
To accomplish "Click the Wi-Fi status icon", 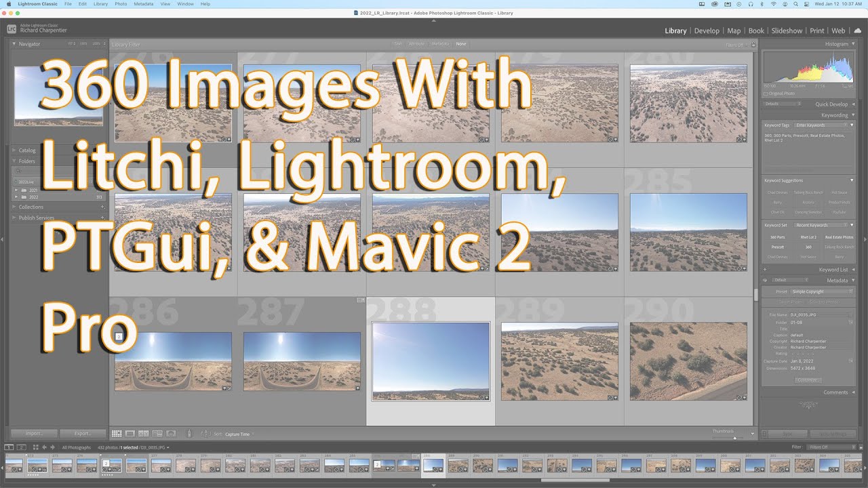I will tap(774, 4).
